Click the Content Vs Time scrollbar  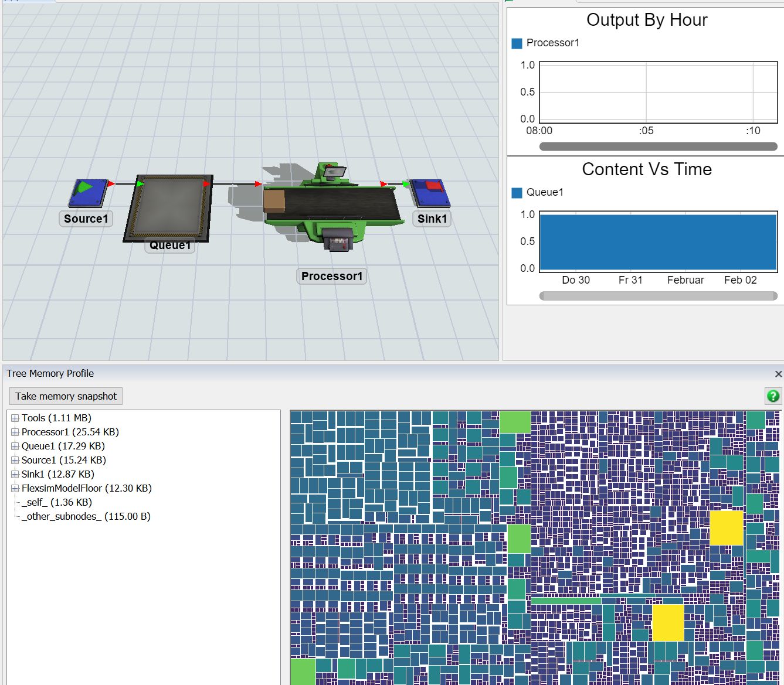click(658, 296)
